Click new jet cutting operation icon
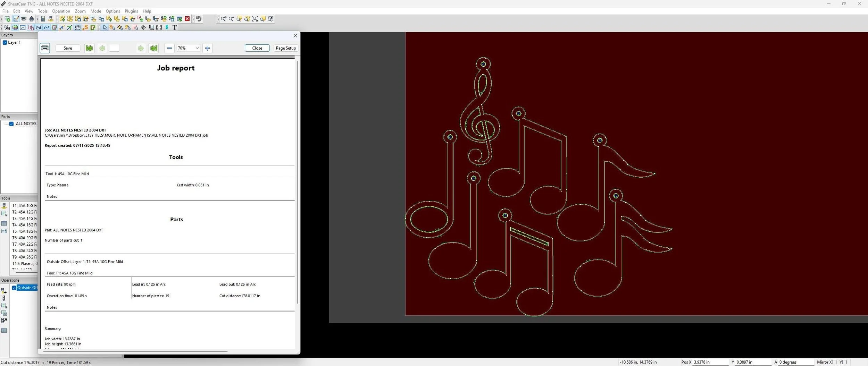This screenshot has width=868, height=366. coord(4,291)
